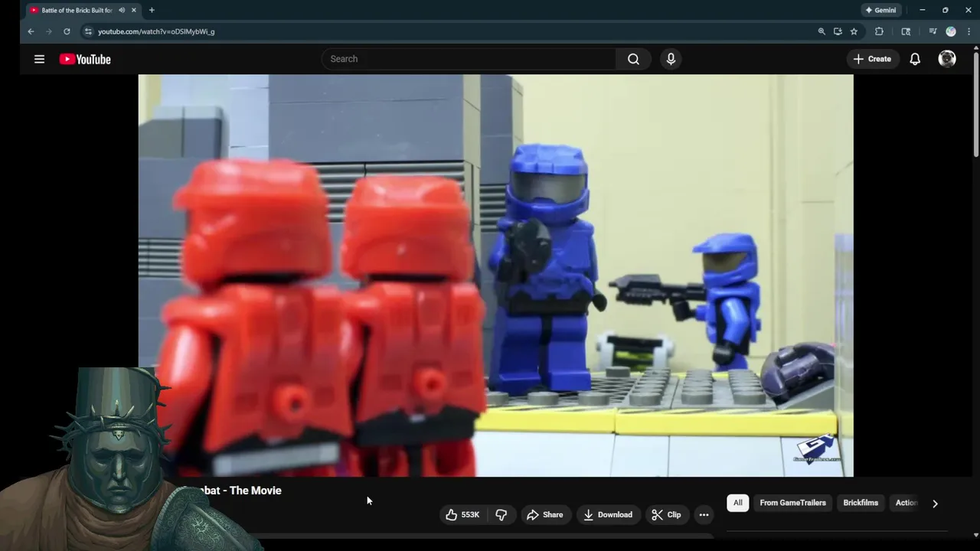This screenshot has height=551, width=980.
Task: Select the All filter chip
Action: (738, 503)
